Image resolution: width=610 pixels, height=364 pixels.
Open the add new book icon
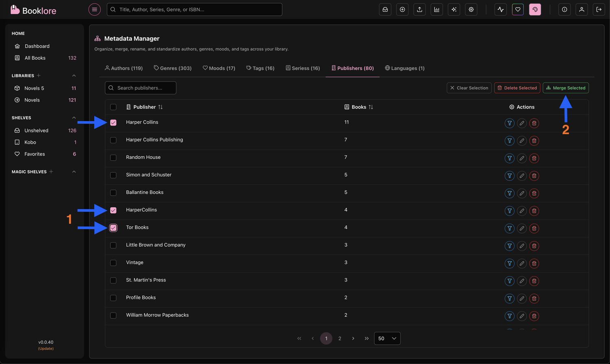click(x=402, y=9)
